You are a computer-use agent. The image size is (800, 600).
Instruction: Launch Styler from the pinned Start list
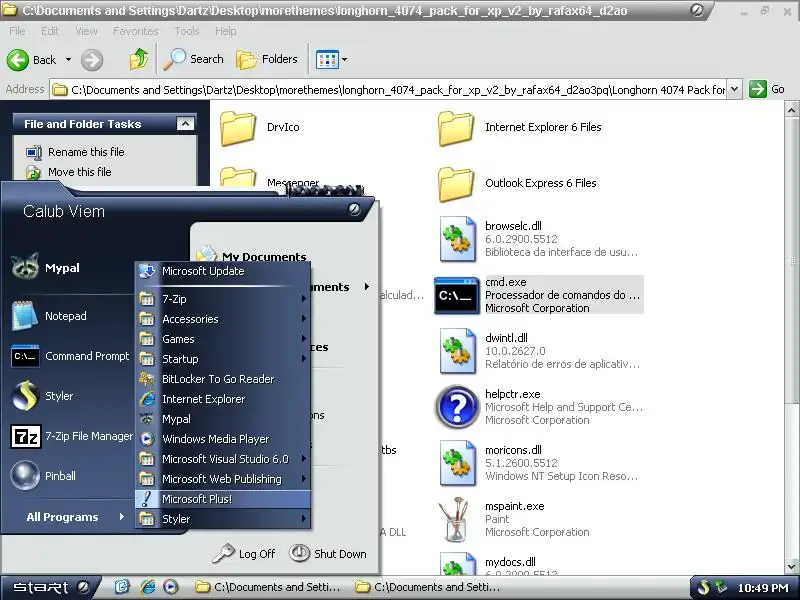[69, 396]
